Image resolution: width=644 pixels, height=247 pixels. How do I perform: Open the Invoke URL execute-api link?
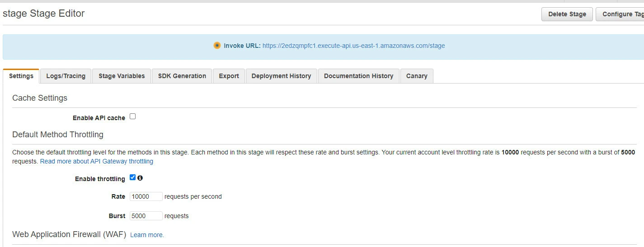353,46
